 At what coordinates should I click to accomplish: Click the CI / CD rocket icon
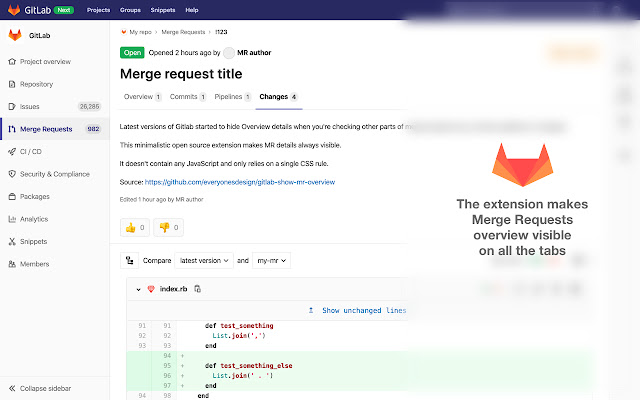point(12,151)
